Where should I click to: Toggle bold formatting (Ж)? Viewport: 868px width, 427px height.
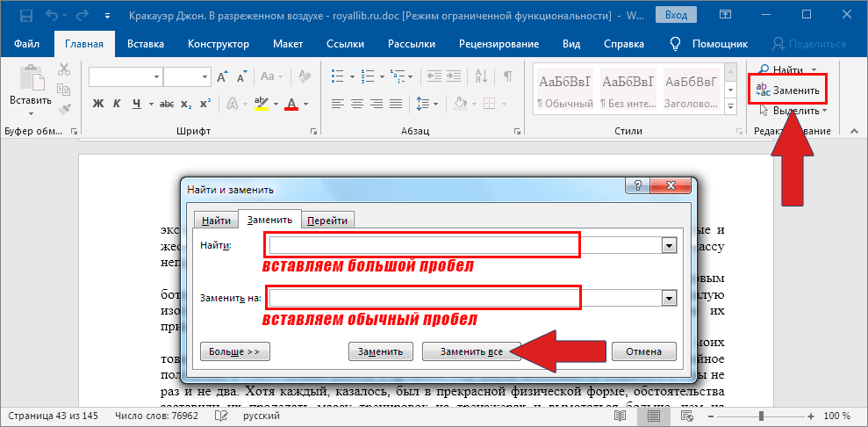click(x=98, y=104)
